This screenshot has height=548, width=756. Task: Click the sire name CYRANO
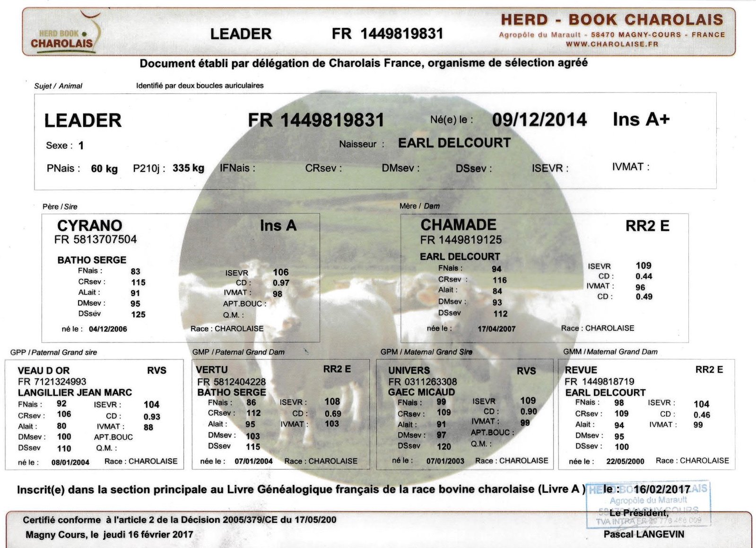pos(90,225)
